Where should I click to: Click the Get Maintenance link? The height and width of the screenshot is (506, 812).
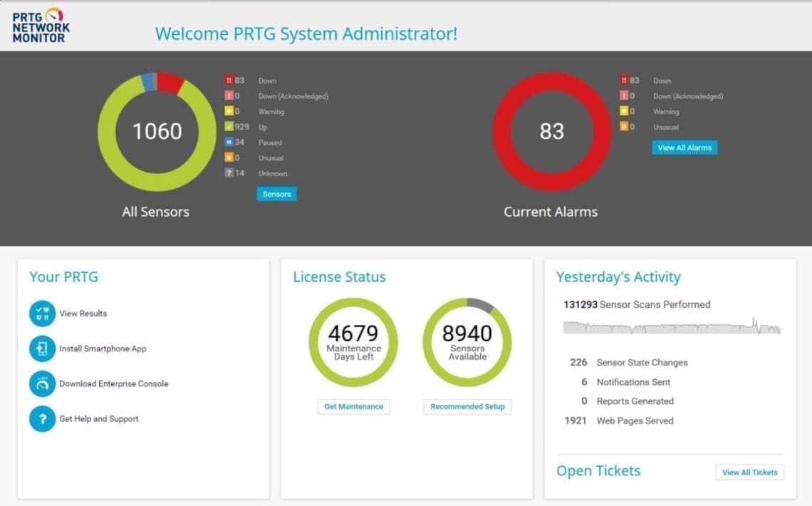(x=353, y=406)
